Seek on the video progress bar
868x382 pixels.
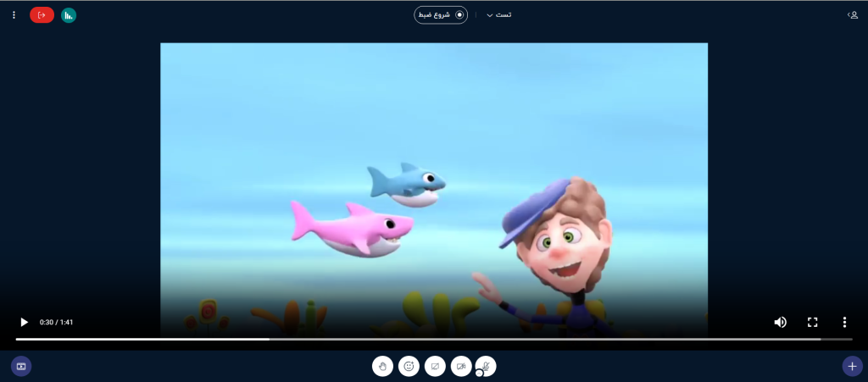pyautogui.click(x=434, y=339)
